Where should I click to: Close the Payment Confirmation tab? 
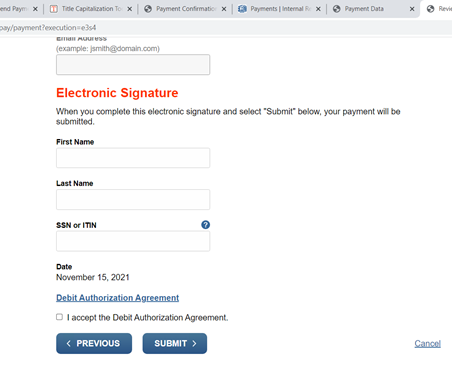point(224,9)
